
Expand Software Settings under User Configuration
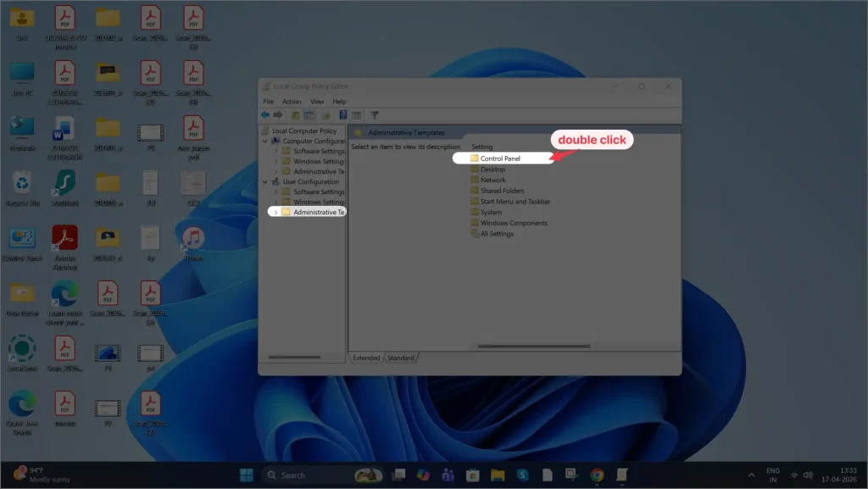click(x=276, y=192)
